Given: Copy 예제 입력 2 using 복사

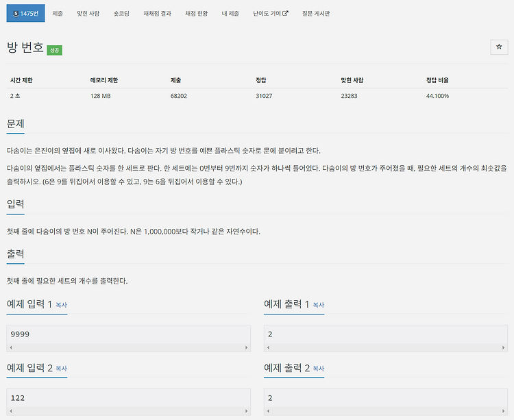Looking at the screenshot, I should [x=61, y=368].
